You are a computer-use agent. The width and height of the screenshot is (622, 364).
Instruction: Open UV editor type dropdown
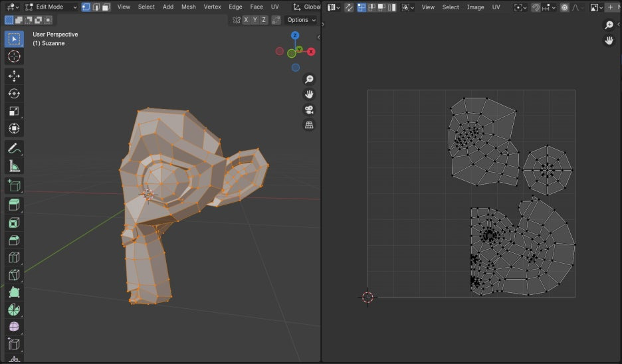click(x=334, y=7)
